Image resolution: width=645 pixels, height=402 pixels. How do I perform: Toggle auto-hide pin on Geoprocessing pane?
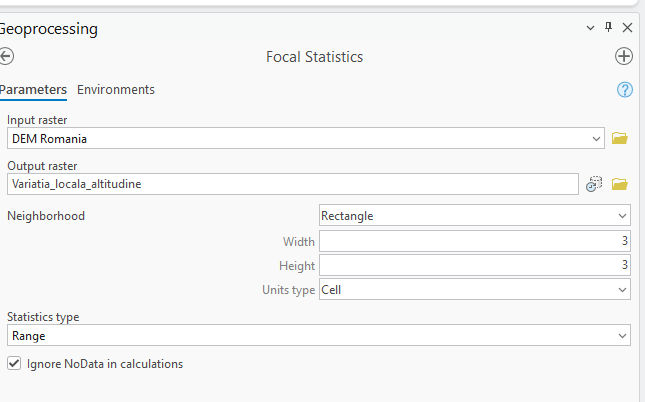click(x=608, y=28)
